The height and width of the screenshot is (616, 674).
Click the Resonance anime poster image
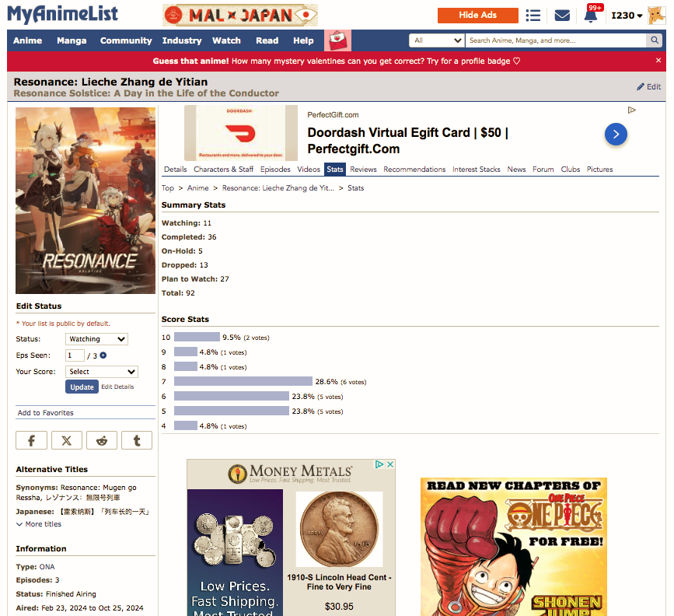(x=85, y=201)
